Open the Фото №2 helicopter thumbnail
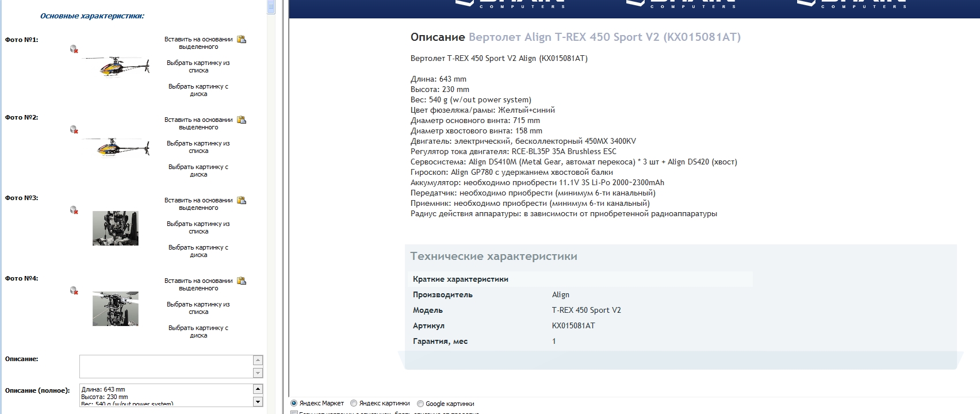 [117, 147]
